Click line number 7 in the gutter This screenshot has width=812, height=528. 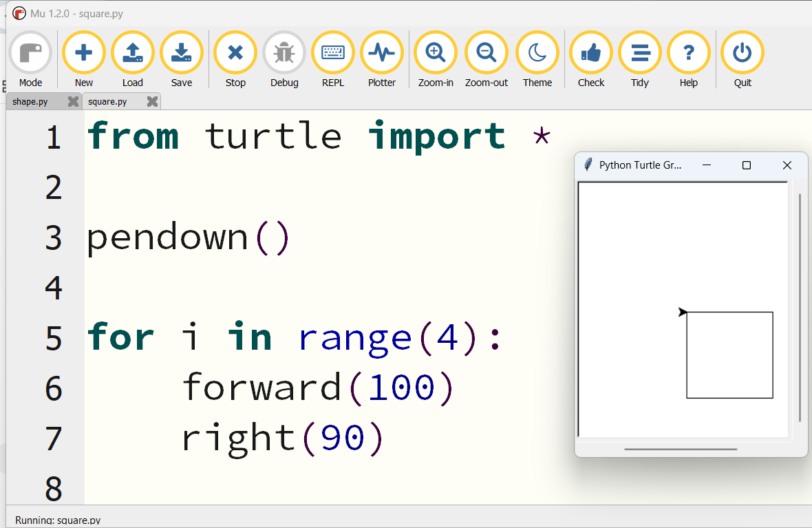54,439
